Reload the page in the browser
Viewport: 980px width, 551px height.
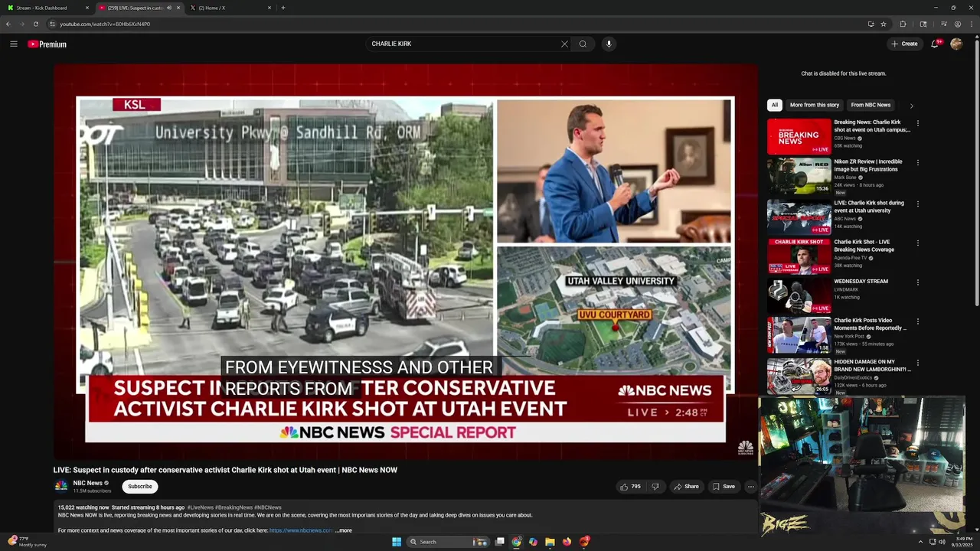click(35, 24)
